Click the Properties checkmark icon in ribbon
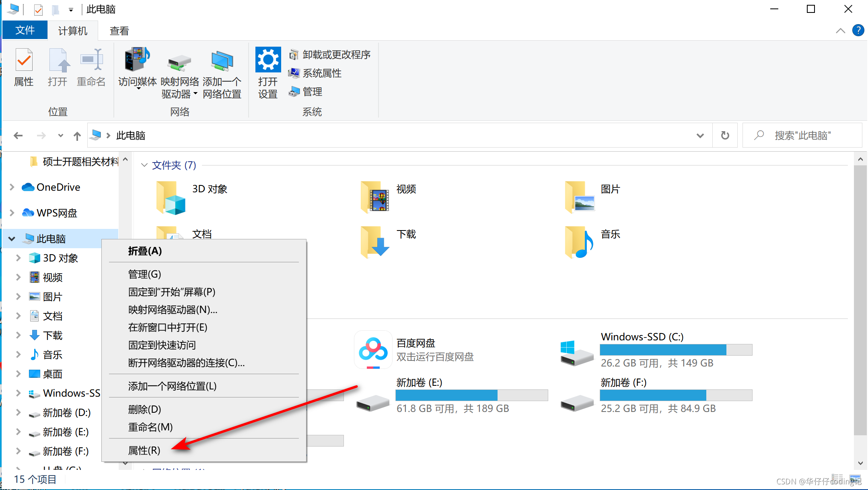 click(24, 60)
